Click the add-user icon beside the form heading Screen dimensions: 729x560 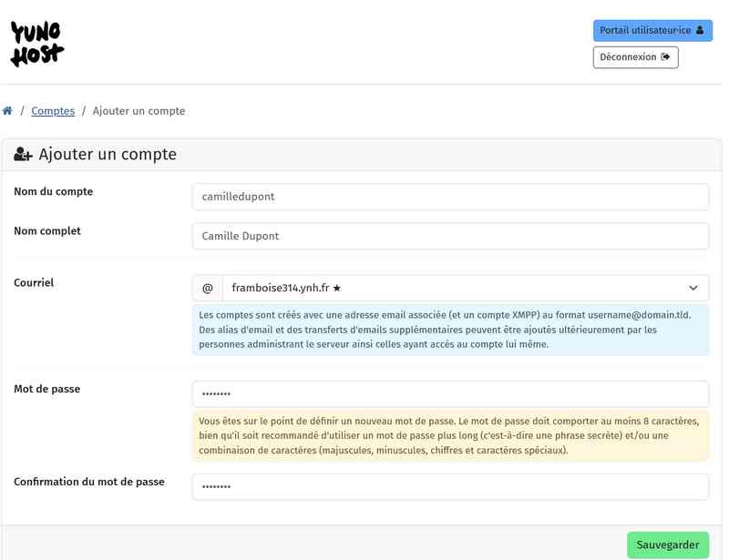point(23,155)
